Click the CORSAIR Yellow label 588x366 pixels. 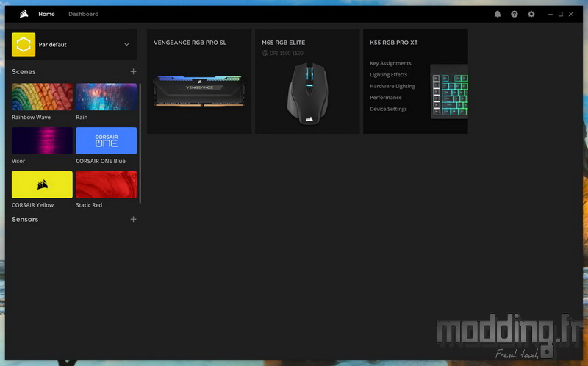tap(32, 205)
